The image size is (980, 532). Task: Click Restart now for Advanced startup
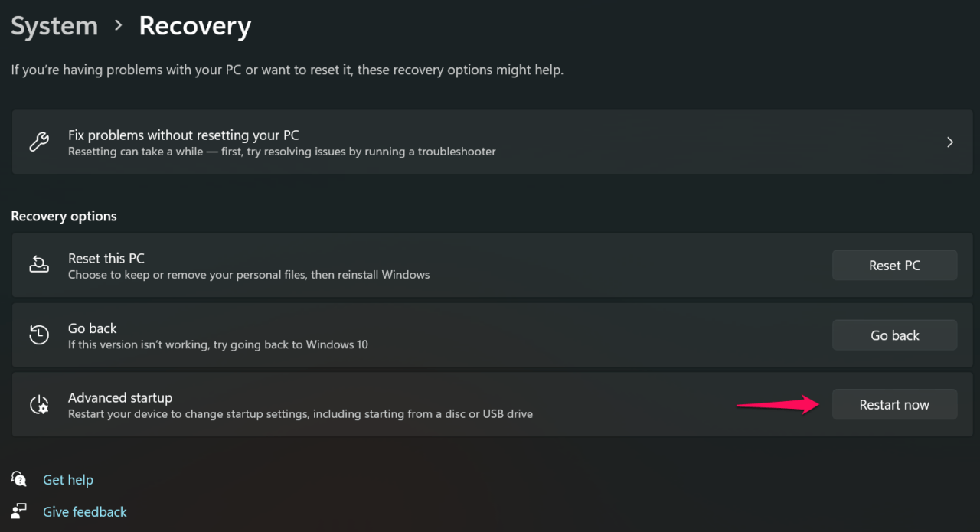894,404
